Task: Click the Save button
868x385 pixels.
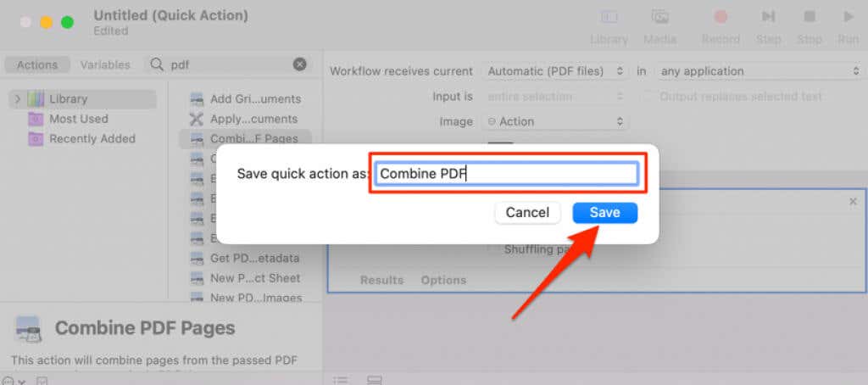Action: pyautogui.click(x=604, y=213)
